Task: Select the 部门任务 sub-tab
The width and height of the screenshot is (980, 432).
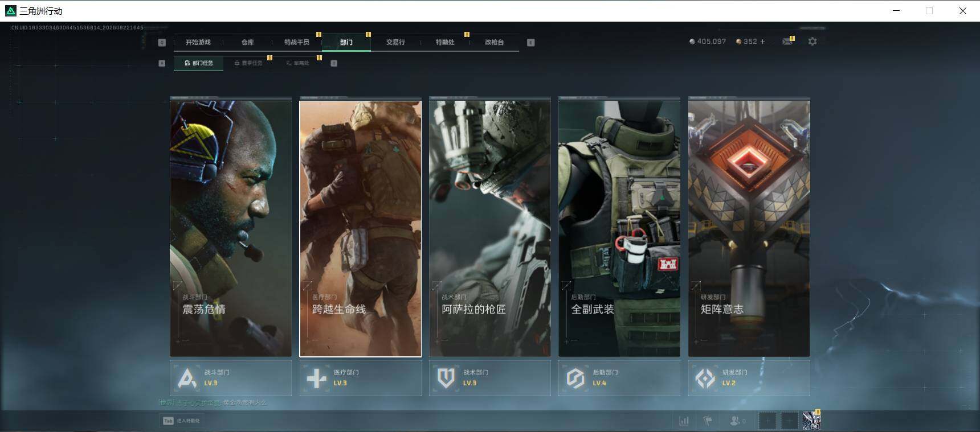Action: [x=199, y=63]
